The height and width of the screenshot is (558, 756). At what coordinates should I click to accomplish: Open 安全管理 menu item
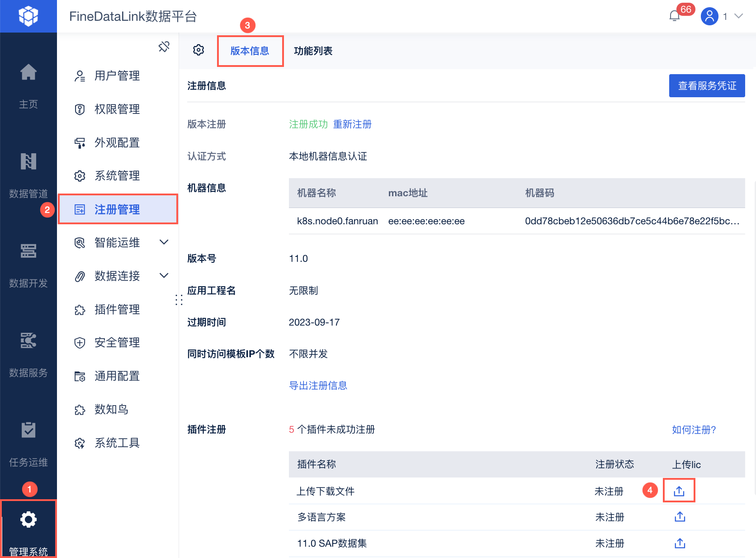click(x=118, y=342)
